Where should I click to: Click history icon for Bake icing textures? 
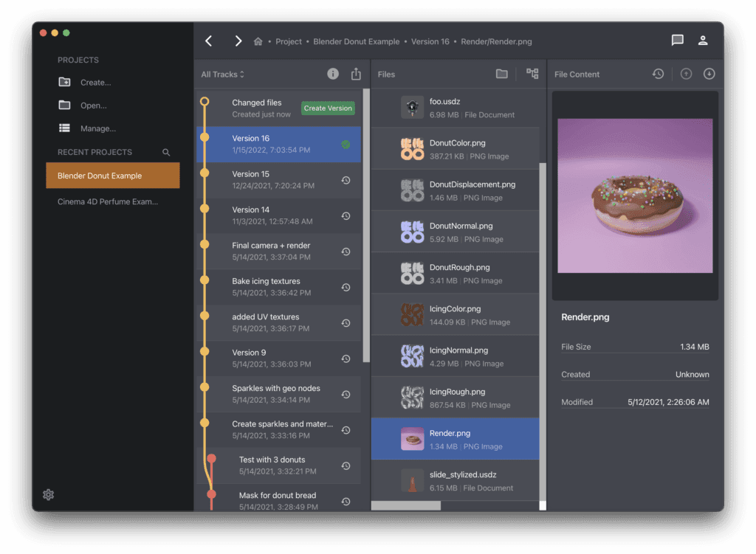point(346,287)
